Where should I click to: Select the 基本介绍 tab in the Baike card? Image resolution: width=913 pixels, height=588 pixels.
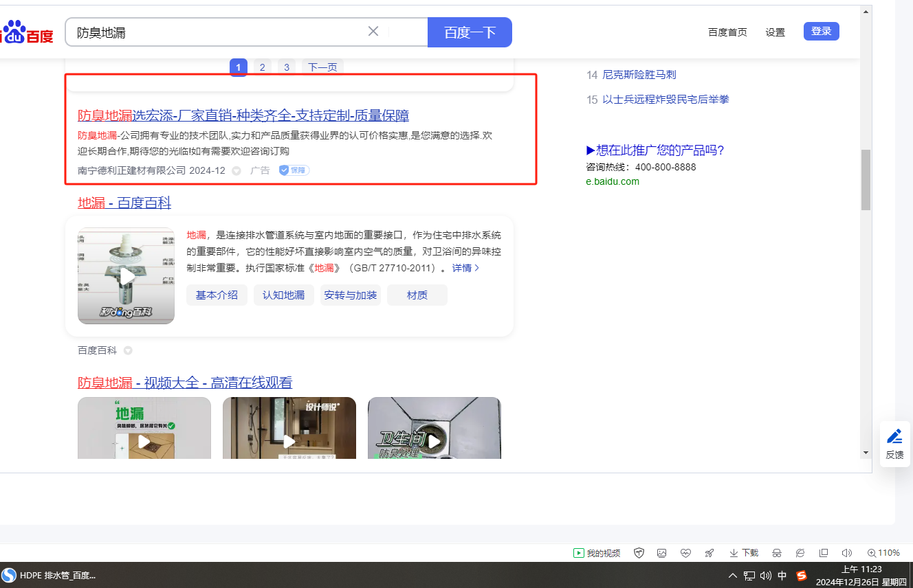click(x=217, y=295)
